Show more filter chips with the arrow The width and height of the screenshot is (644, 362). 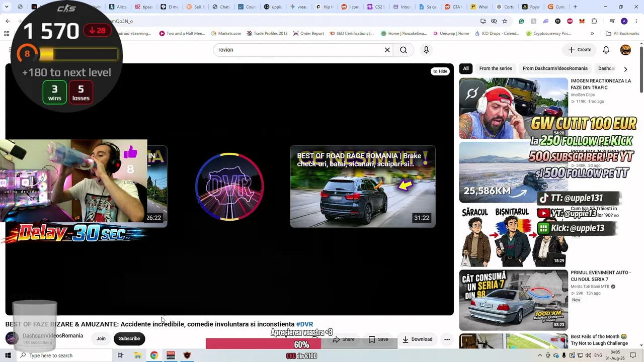[x=625, y=69]
